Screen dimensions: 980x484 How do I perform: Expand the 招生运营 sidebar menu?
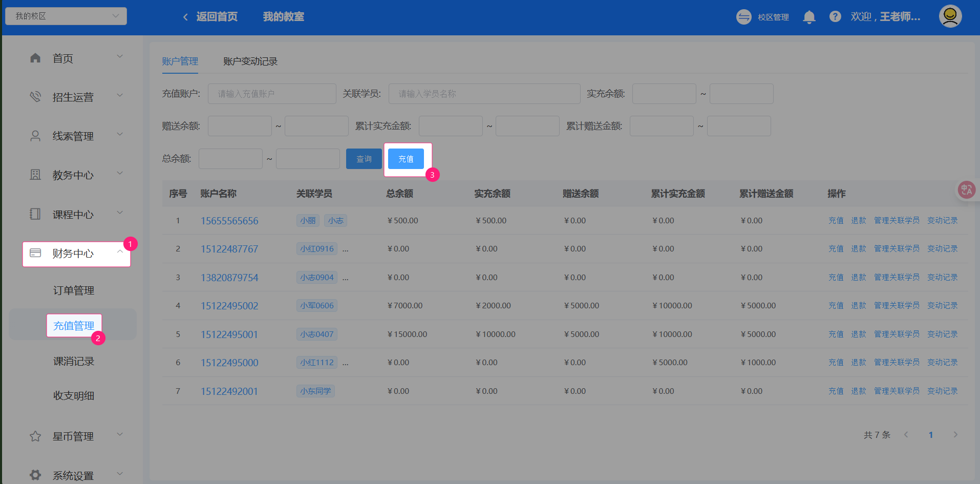[x=73, y=97]
